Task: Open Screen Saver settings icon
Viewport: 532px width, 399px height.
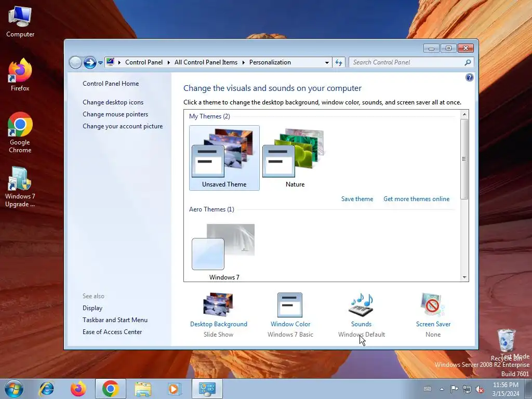Action: click(x=433, y=304)
